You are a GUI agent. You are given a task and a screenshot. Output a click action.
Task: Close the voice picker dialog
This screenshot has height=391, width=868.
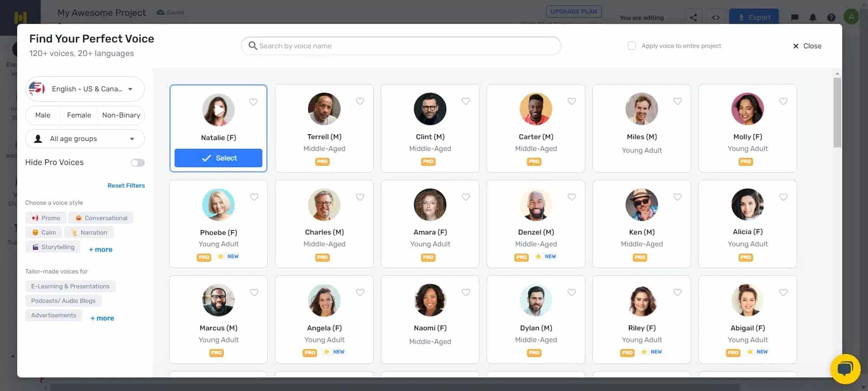coord(807,46)
